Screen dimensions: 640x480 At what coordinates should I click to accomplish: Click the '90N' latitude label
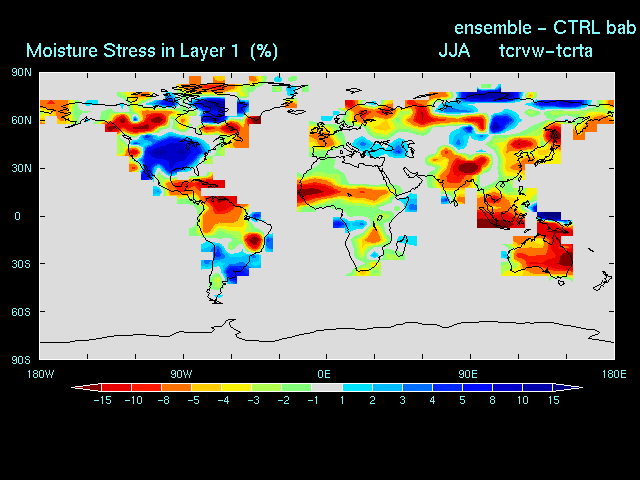click(x=22, y=73)
